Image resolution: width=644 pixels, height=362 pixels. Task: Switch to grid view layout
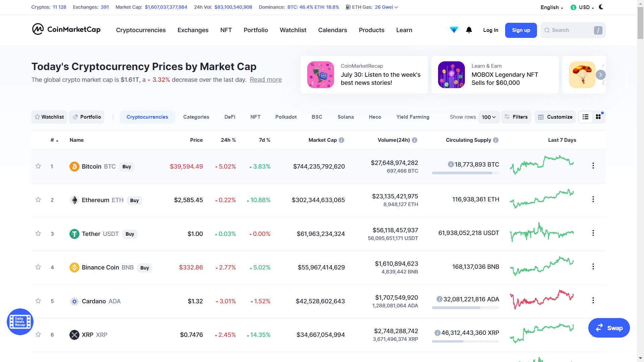tap(598, 117)
